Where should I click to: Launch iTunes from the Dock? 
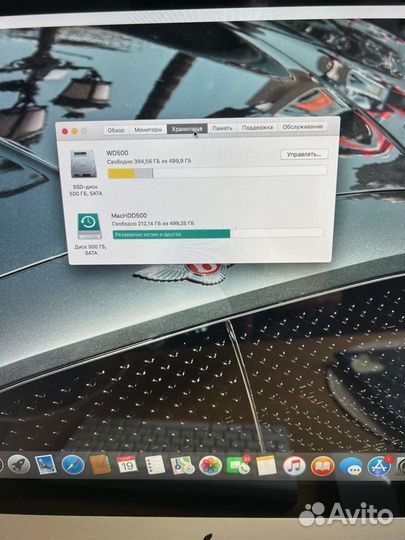[x=294, y=466]
